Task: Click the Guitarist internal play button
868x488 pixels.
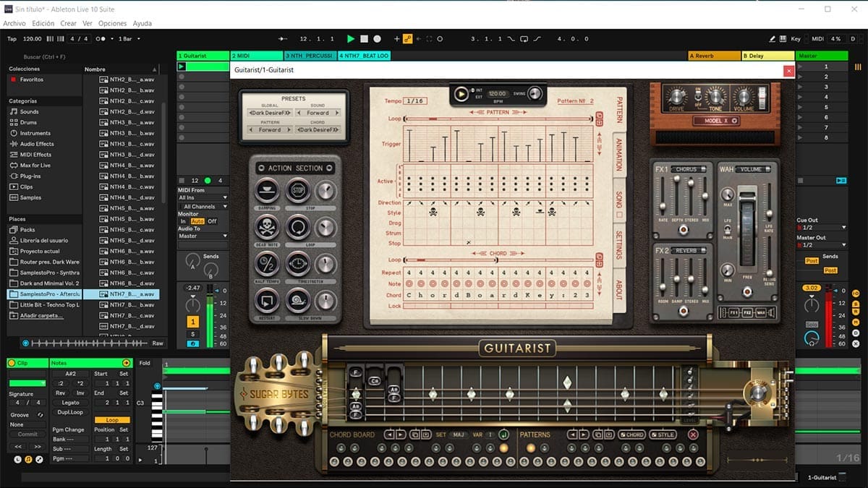Action: (x=461, y=93)
